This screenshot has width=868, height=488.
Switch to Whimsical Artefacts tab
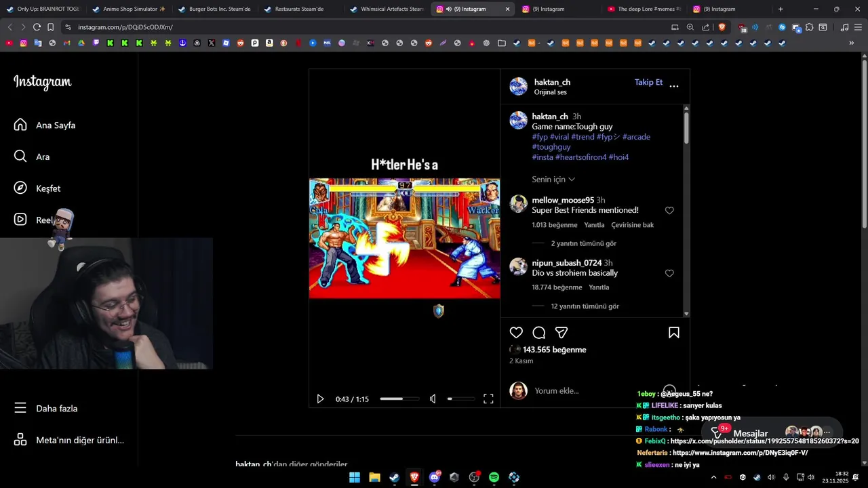[386, 9]
